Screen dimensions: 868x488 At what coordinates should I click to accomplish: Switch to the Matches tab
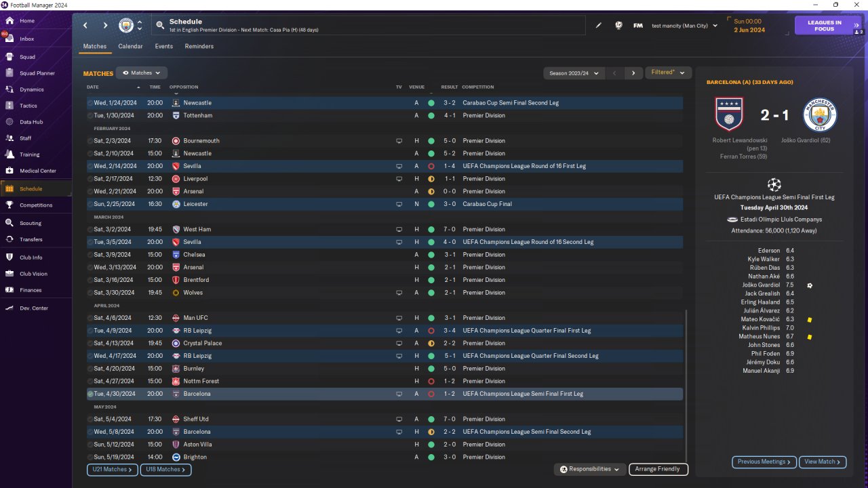(95, 47)
